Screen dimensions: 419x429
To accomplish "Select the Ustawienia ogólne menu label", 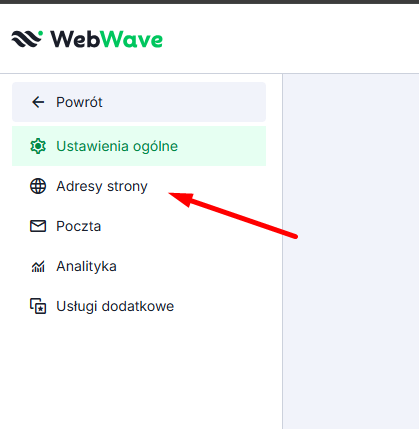I will (117, 146).
